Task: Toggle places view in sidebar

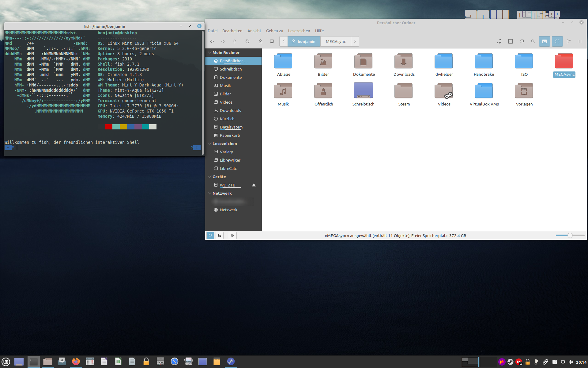Action: [210, 236]
